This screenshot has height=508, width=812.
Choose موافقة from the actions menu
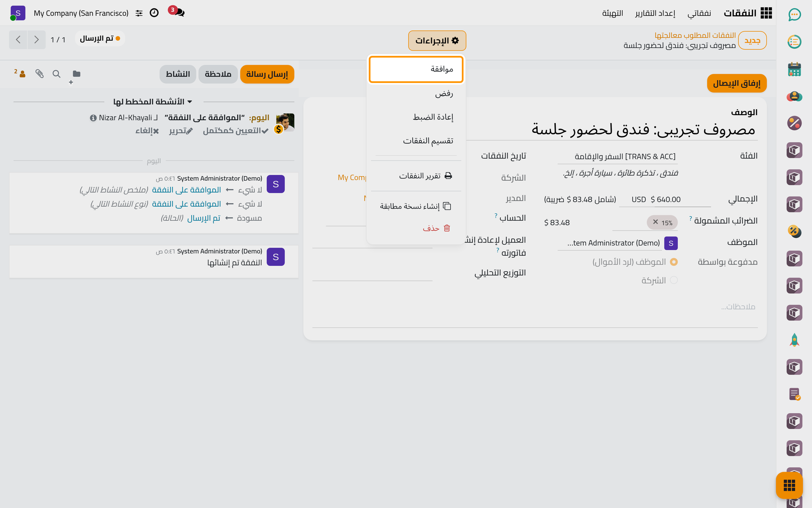point(416,69)
